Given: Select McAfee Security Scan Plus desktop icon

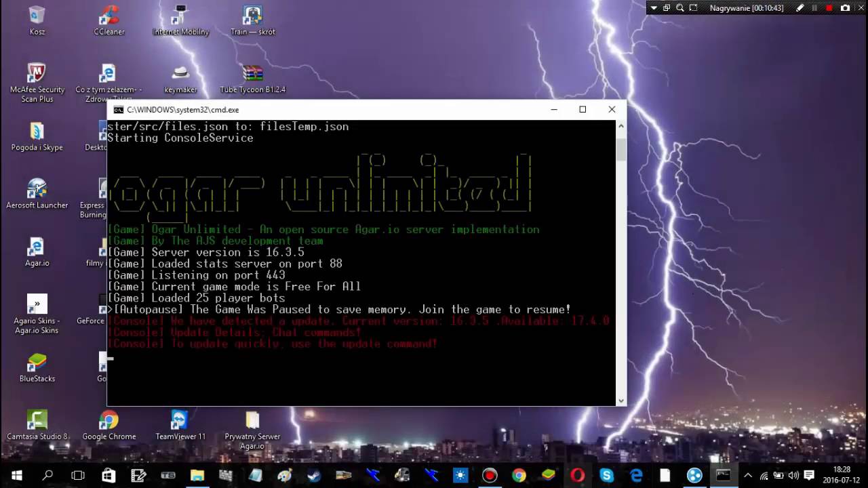Looking at the screenshot, I should 37,83.
